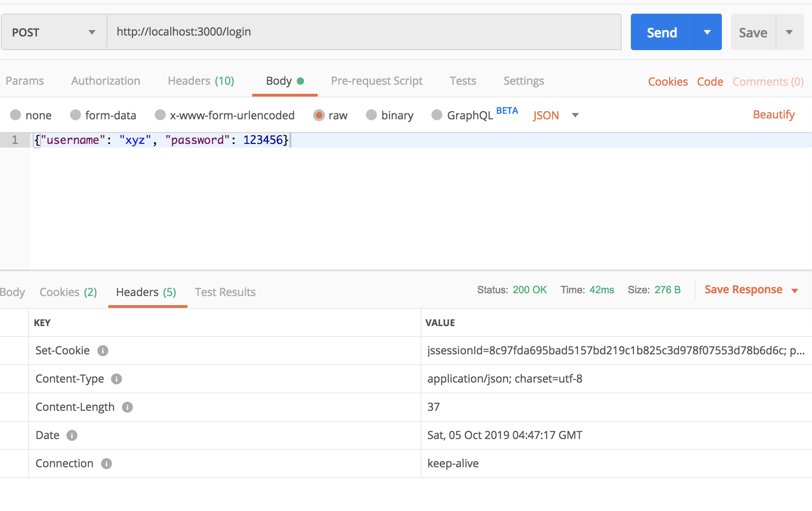This screenshot has height=511, width=812.
Task: Open the Tests tab
Action: coord(463,81)
